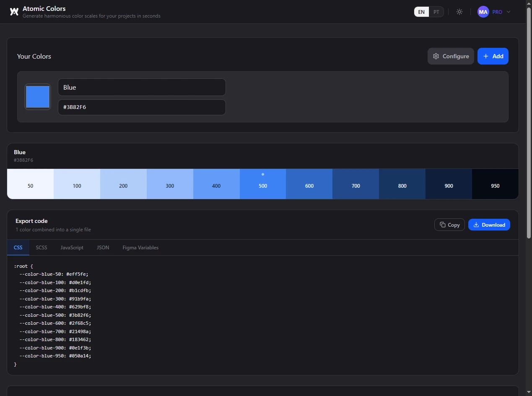Select the 300 shade swatch
532x396 pixels.
(x=170, y=184)
